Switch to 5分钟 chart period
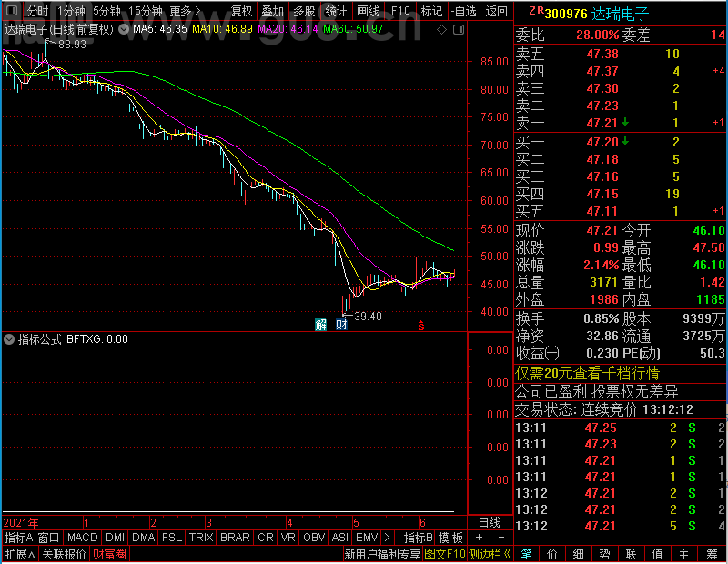Screen dimensions: 728x564 pyautogui.click(x=106, y=11)
